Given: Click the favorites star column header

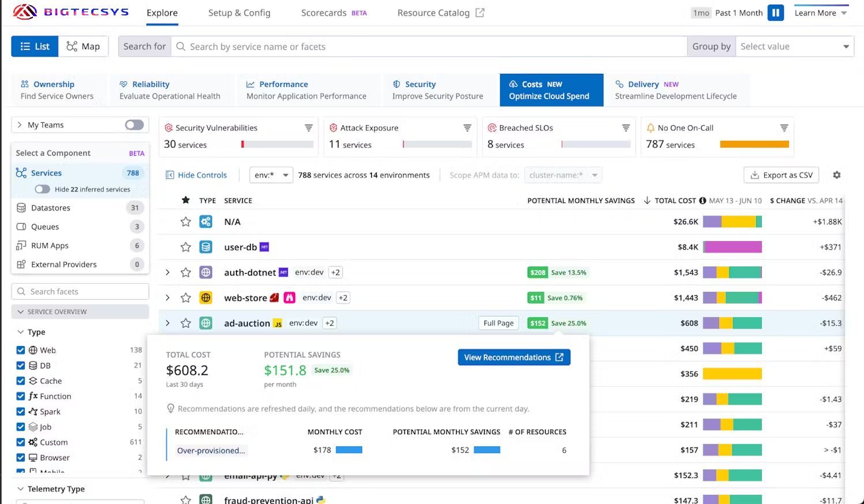Looking at the screenshot, I should (x=186, y=200).
